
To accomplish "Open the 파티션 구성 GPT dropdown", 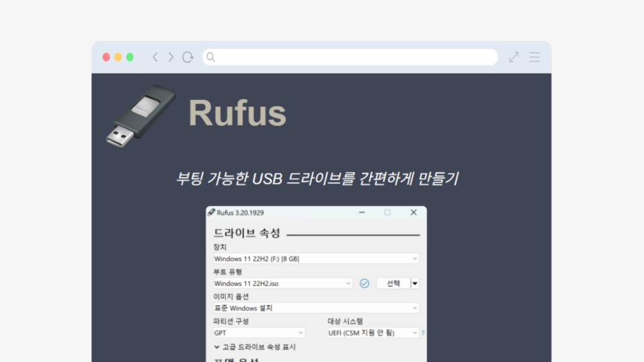I will click(x=258, y=332).
